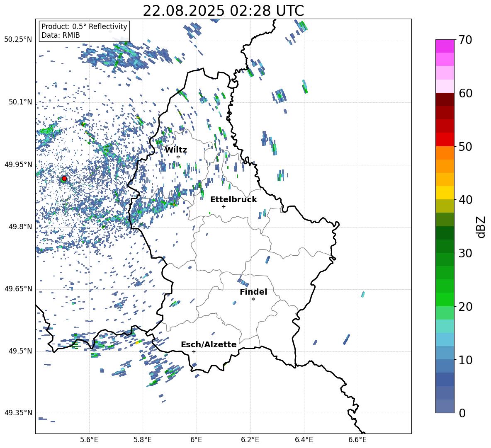Click the 49.65°N latitude label
Image resolution: width=491 pixels, height=448 pixels.
[18, 289]
